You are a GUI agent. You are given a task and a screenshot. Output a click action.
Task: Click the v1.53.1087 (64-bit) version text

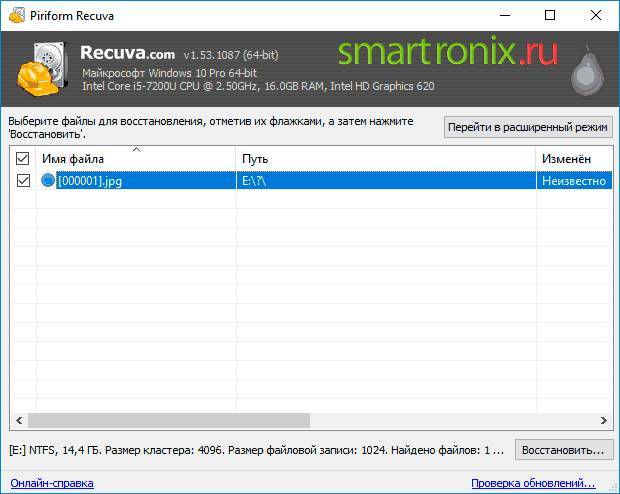pyautogui.click(x=231, y=55)
